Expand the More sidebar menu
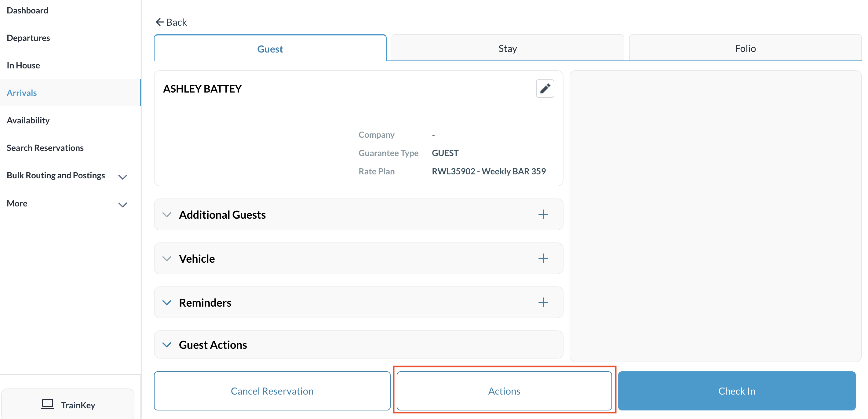Image resolution: width=868 pixels, height=419 pixels. pyautogui.click(x=123, y=204)
